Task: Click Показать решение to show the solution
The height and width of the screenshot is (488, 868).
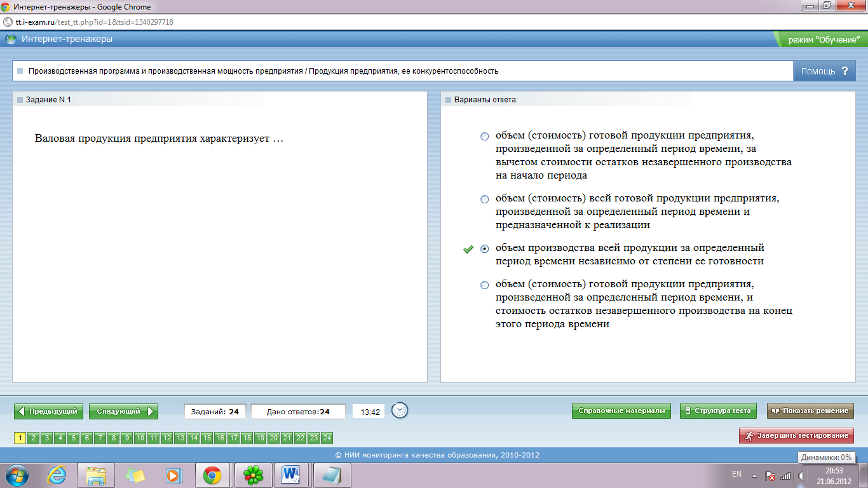Action: coord(810,411)
